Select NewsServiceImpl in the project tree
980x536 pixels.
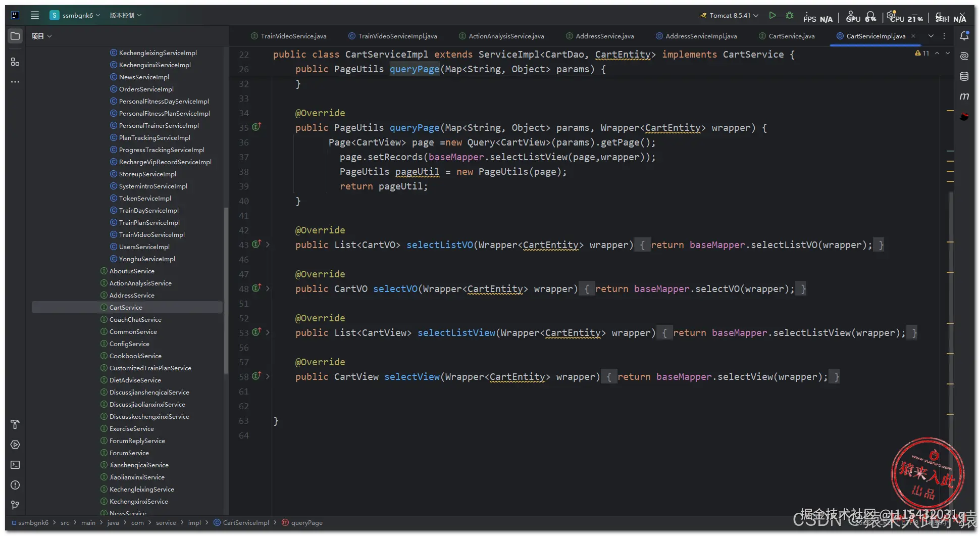pos(144,77)
